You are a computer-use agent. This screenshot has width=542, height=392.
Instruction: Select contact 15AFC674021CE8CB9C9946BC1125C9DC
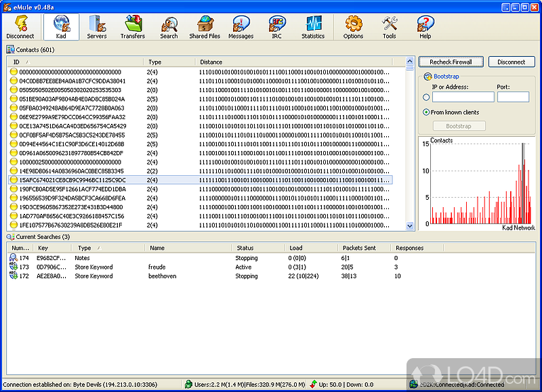[200, 179]
